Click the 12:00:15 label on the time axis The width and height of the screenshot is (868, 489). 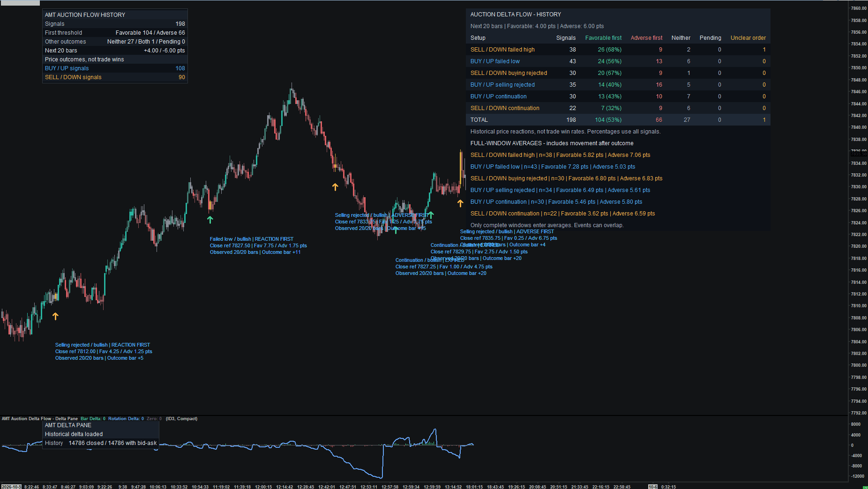click(x=263, y=487)
